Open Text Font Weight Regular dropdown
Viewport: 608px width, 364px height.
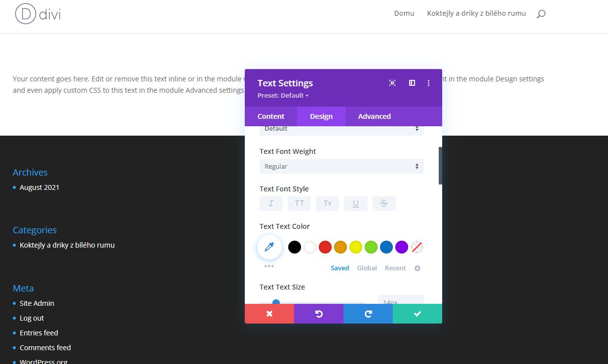coord(342,166)
